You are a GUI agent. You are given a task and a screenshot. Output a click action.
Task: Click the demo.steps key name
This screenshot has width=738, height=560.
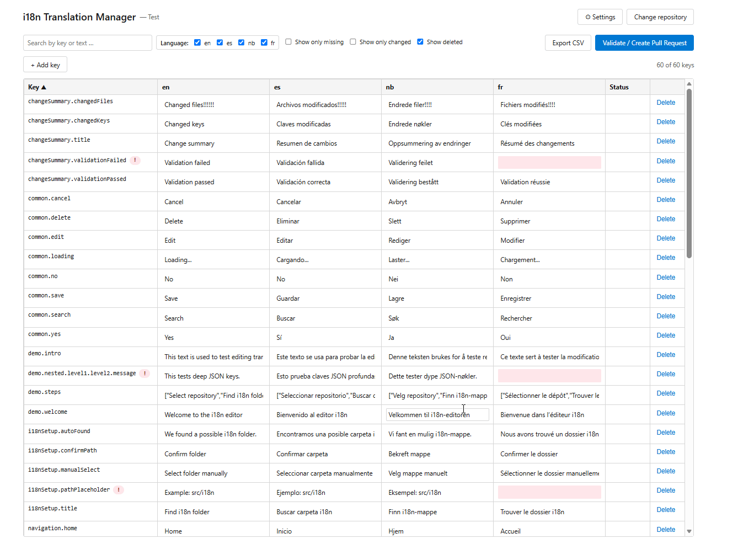pos(44,392)
